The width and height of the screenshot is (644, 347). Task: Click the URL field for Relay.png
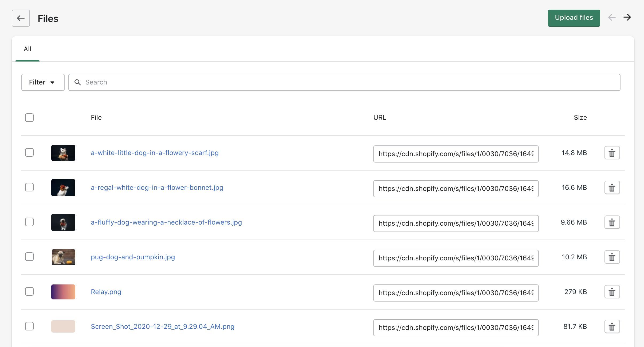pos(456,292)
